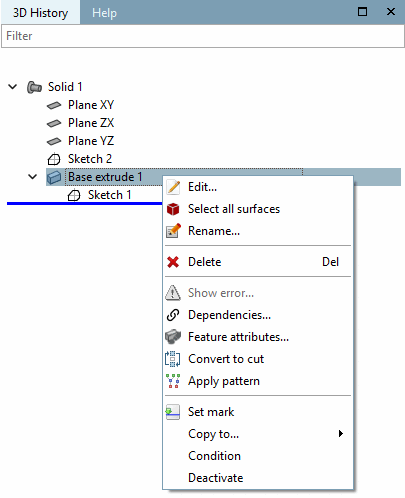Click the chain-link Dependencies icon
The image size is (405, 498).
tap(173, 315)
